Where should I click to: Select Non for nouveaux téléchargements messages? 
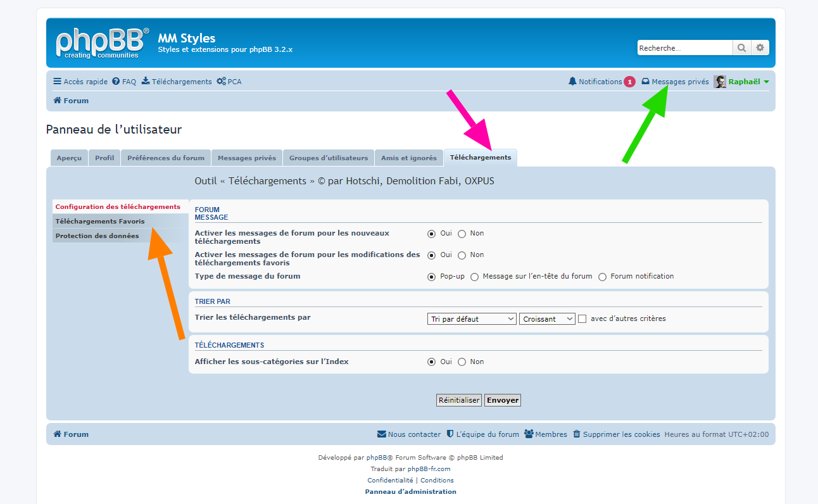[462, 234]
